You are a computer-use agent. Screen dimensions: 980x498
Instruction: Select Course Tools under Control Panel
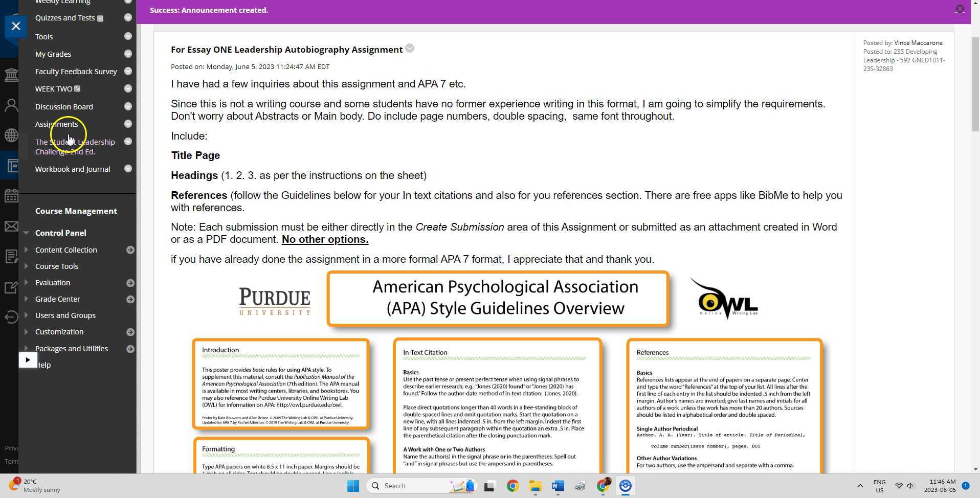[57, 266]
